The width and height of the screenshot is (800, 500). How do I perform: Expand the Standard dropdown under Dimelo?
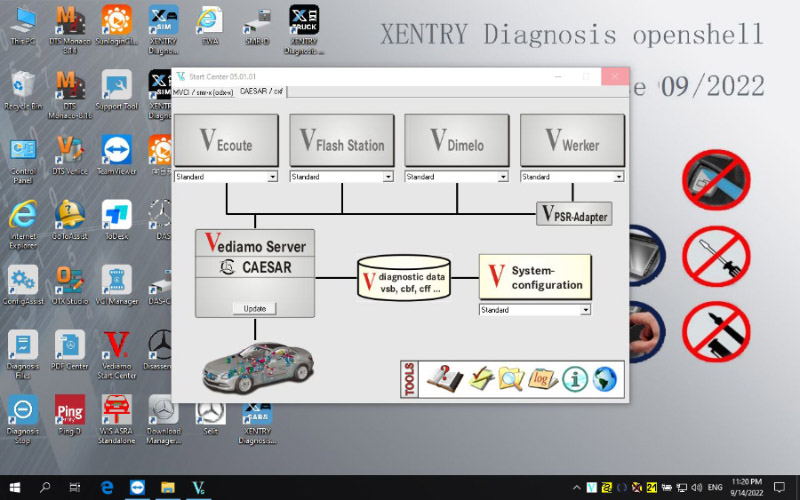coord(503,177)
